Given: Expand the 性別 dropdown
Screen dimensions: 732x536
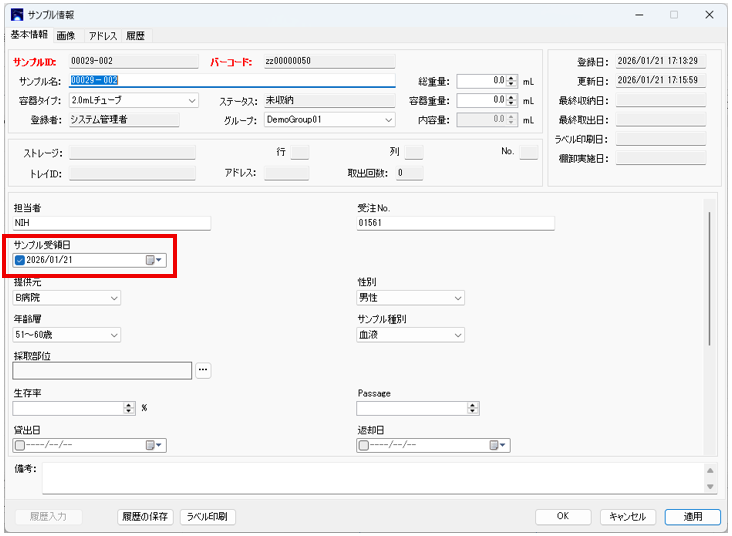Looking at the screenshot, I should [458, 298].
